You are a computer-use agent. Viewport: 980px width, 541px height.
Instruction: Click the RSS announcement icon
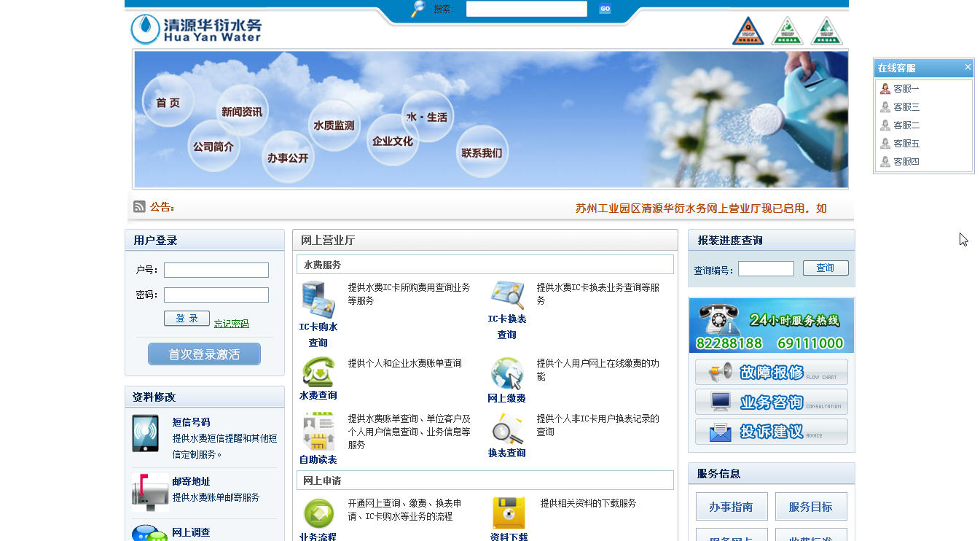point(139,207)
